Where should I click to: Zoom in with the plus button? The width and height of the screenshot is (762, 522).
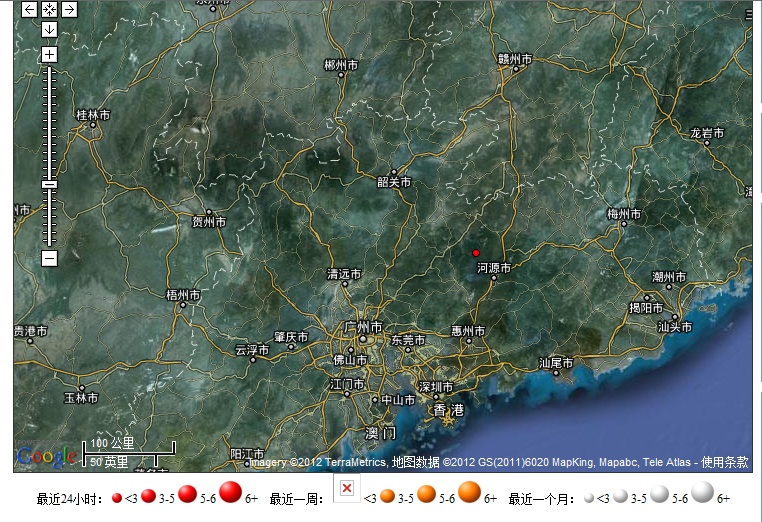point(49,54)
